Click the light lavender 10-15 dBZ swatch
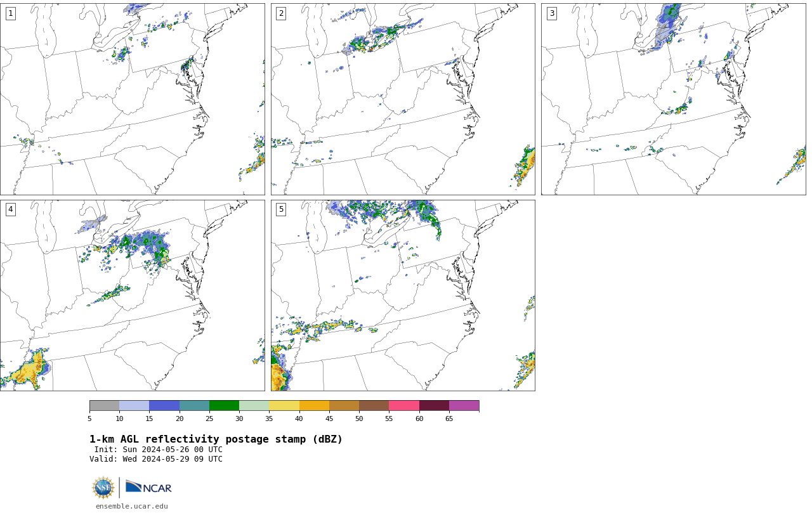This screenshot has height=513, width=812. pyautogui.click(x=134, y=406)
